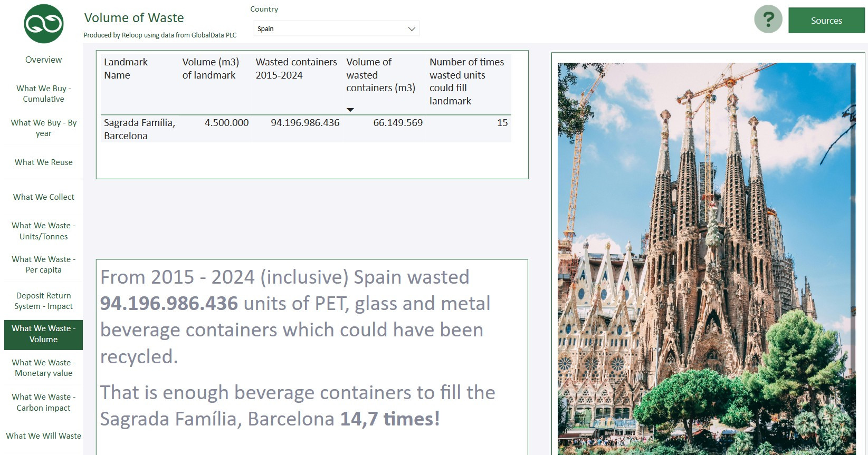The height and width of the screenshot is (455, 868).
Task: Click the Reloop infinity logo icon
Action: click(x=44, y=24)
